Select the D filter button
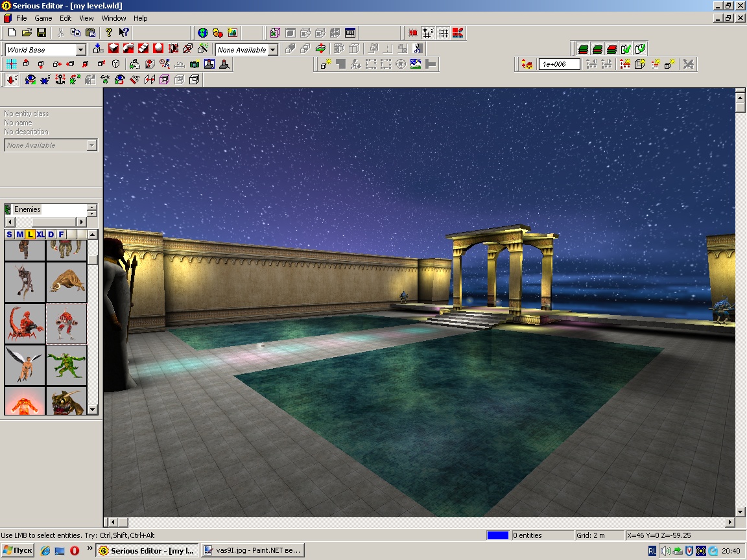The width and height of the screenshot is (747, 560). coord(51,234)
